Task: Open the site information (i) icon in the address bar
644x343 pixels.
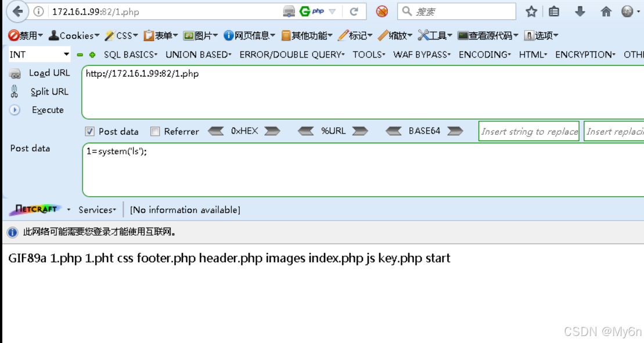Action: click(x=38, y=12)
